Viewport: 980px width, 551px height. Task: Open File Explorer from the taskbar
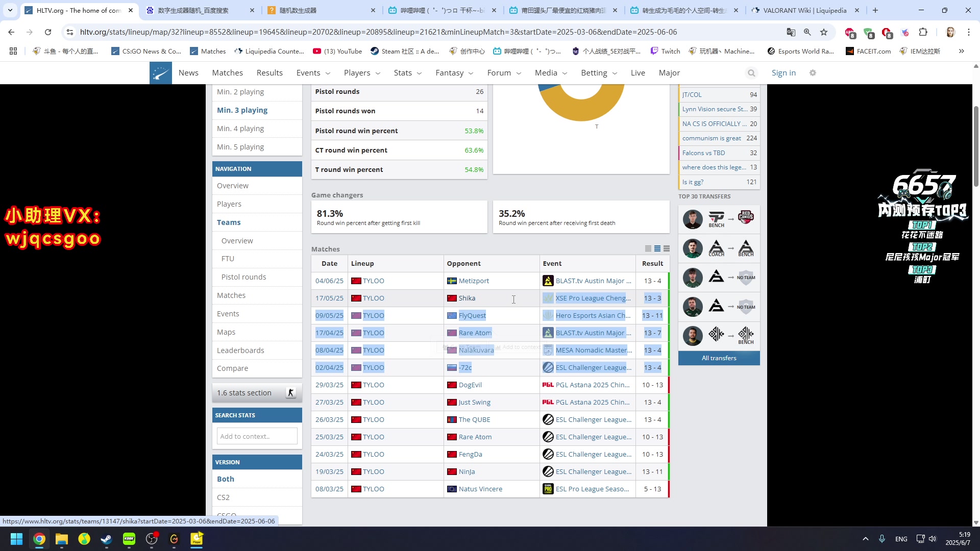click(62, 539)
